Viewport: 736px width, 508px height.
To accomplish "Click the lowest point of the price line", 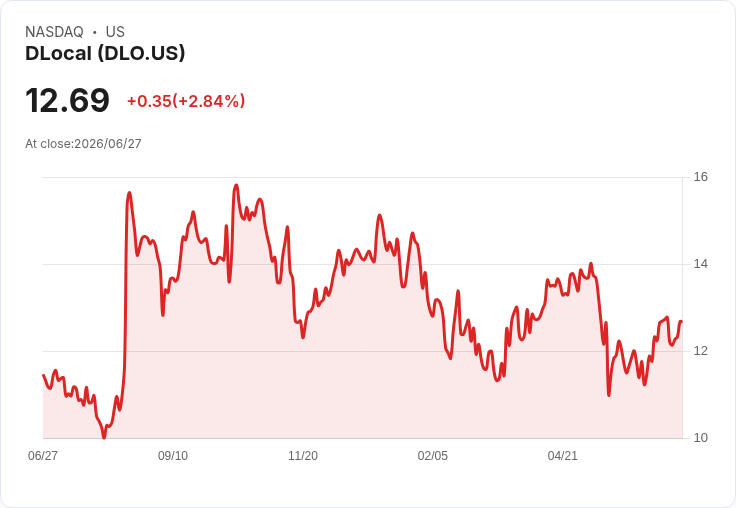I will click(104, 438).
